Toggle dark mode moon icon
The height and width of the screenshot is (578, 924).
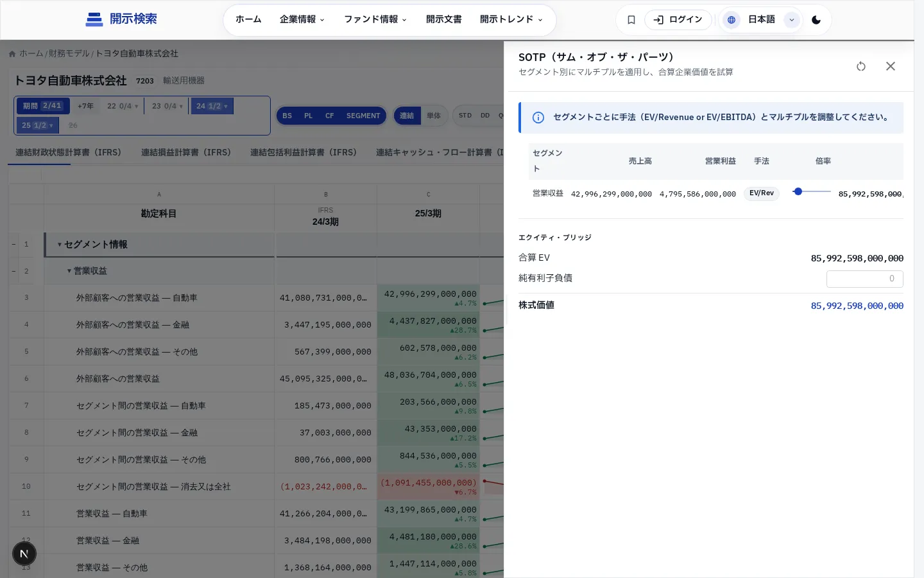816,20
